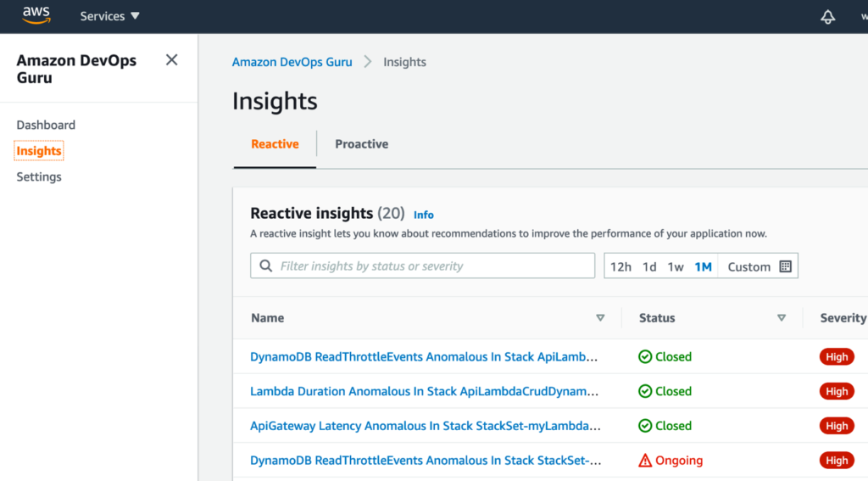
Task: Click the AWS logo home icon
Action: coord(36,15)
